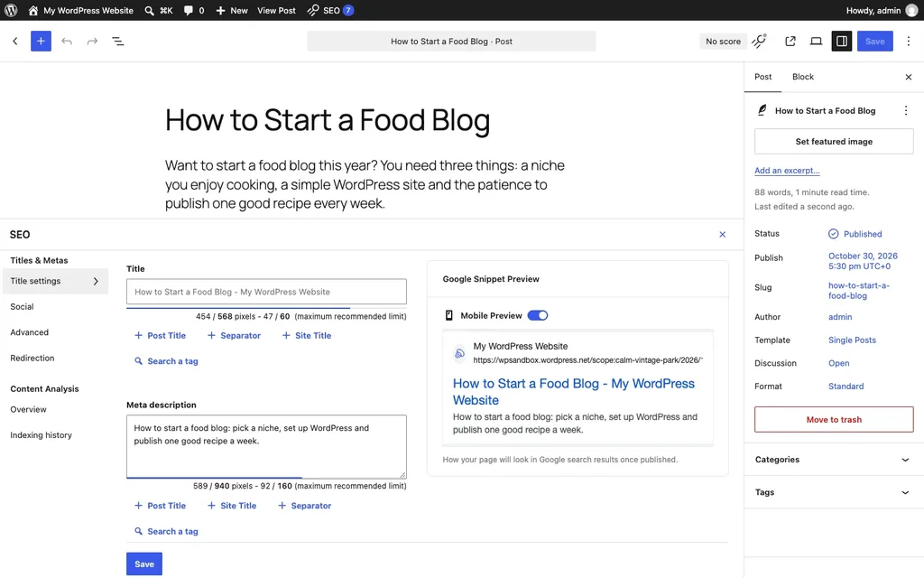Click the post heading How to Start a Food Blog

tap(328, 120)
